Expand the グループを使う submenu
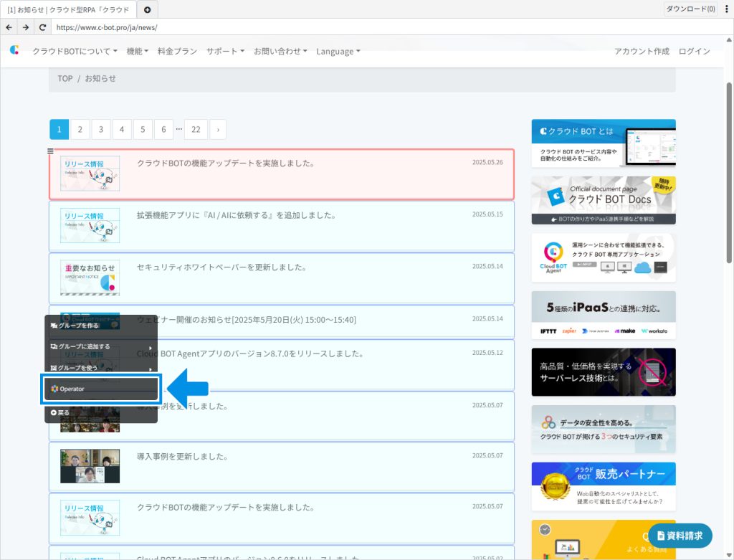The width and height of the screenshot is (734, 560). point(101,368)
